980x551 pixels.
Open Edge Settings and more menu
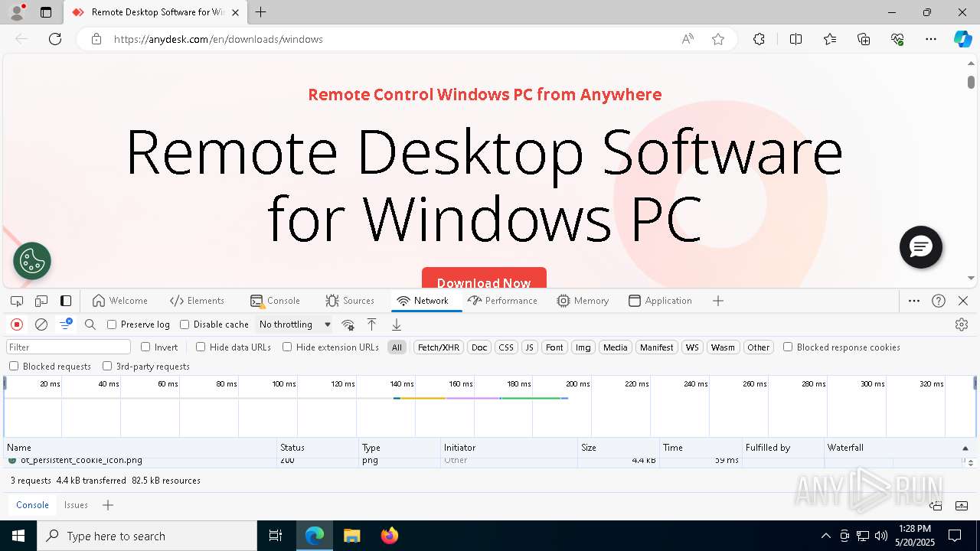tap(931, 39)
